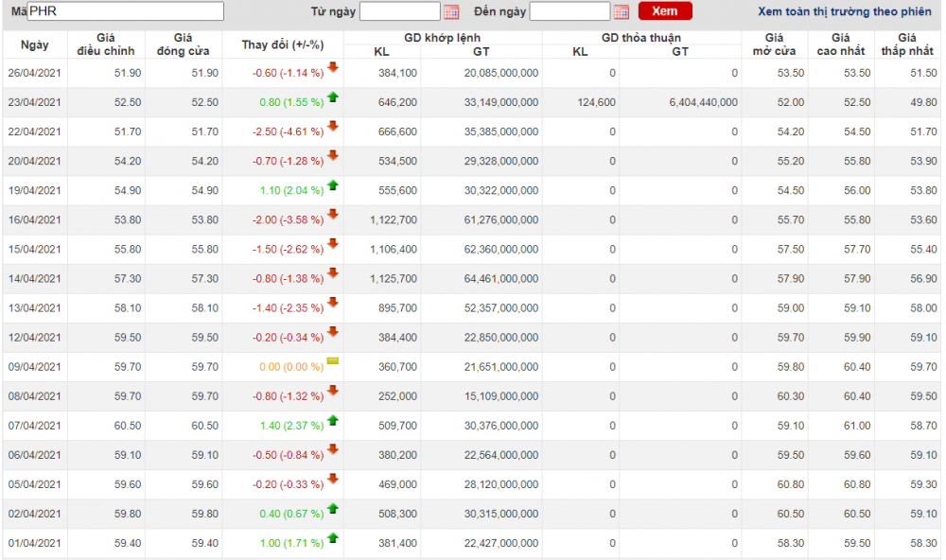Click the change value 1.40 (2.37 %)
This screenshot has height=560, width=946.
pos(291,426)
